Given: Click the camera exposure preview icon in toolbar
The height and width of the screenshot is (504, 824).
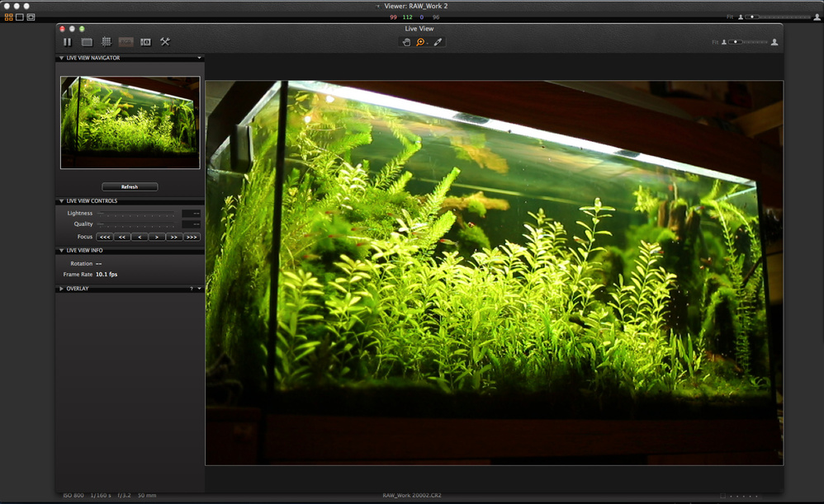Looking at the screenshot, I should point(145,42).
